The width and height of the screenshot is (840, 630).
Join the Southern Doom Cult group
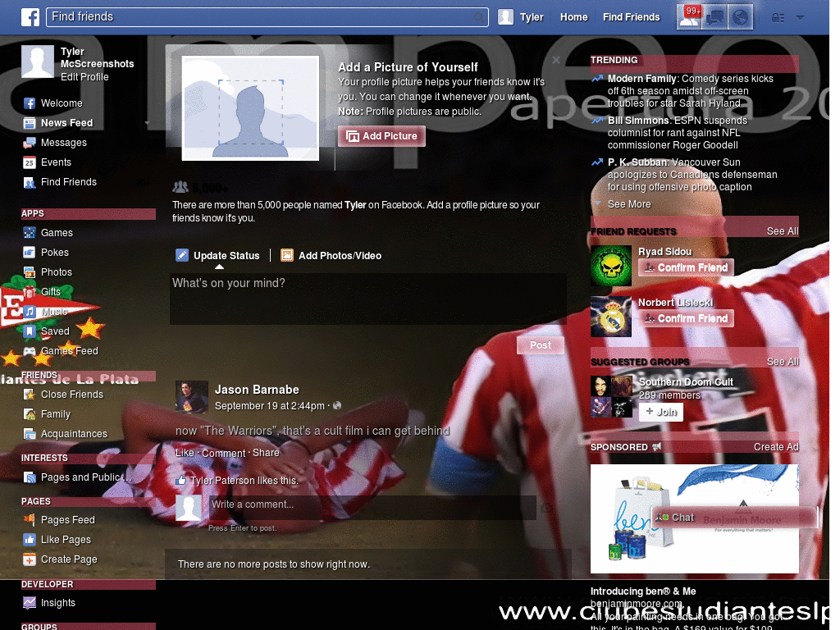click(x=660, y=412)
